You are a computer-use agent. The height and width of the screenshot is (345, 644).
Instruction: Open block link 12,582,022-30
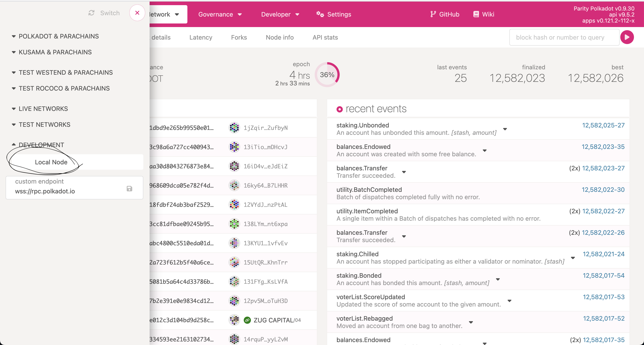coord(603,190)
